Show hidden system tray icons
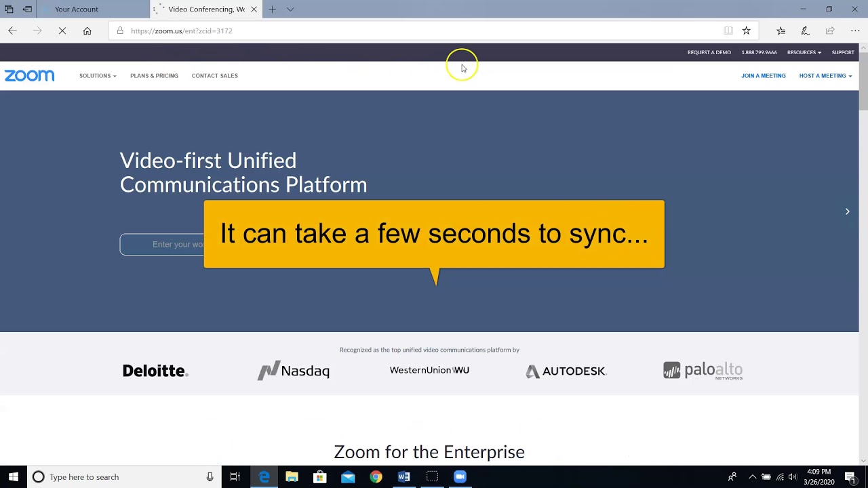 752,477
